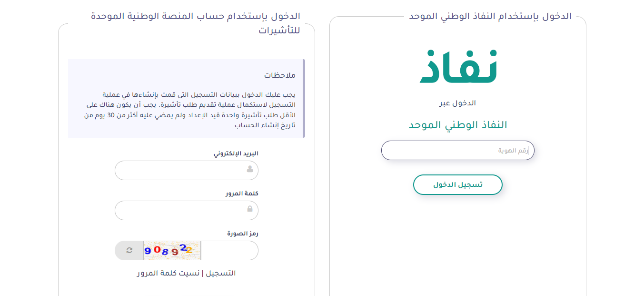
Task: Click the كلمة المرور field label
Action: [x=242, y=194]
